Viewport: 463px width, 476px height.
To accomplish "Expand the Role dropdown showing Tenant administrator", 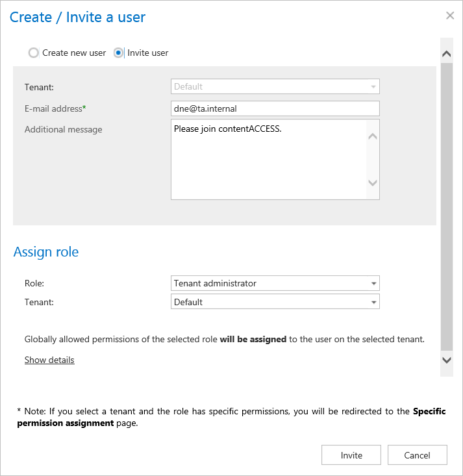I will click(275, 283).
